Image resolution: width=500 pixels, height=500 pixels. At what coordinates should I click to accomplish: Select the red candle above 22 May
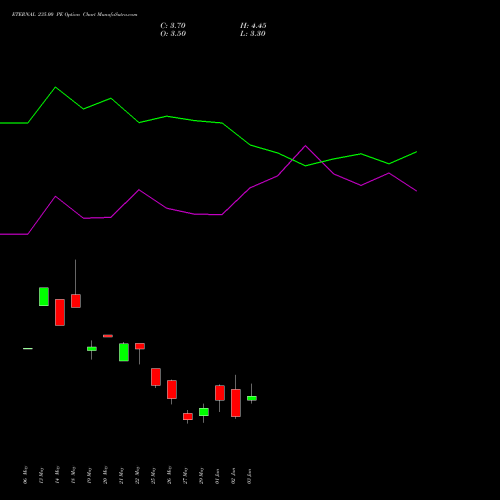[x=140, y=346]
